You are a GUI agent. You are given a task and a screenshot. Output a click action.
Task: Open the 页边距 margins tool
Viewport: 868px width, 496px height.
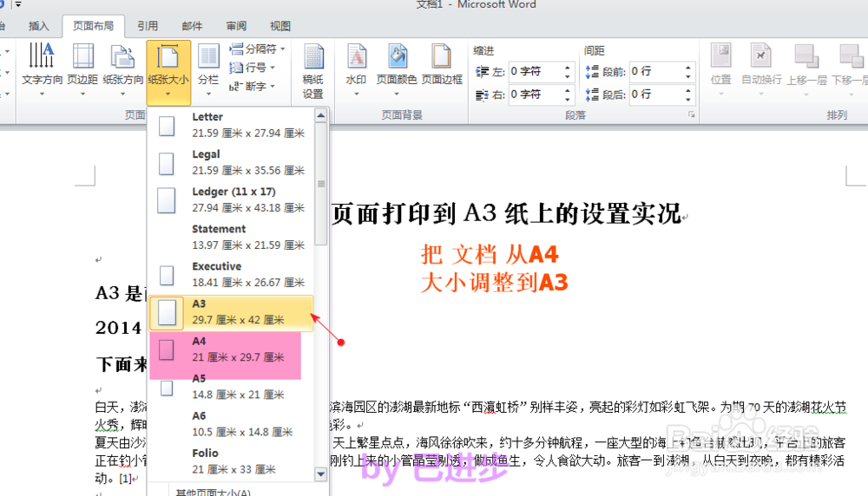[82, 70]
